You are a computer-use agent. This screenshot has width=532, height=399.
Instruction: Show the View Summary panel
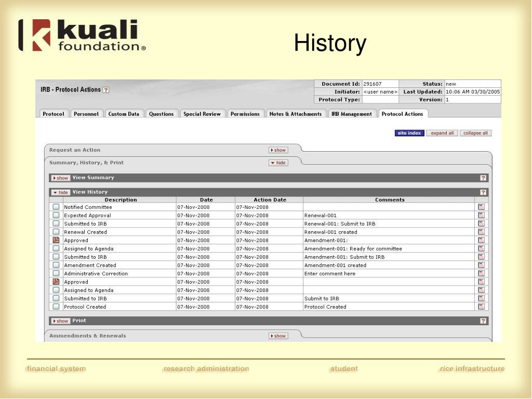[x=60, y=178]
